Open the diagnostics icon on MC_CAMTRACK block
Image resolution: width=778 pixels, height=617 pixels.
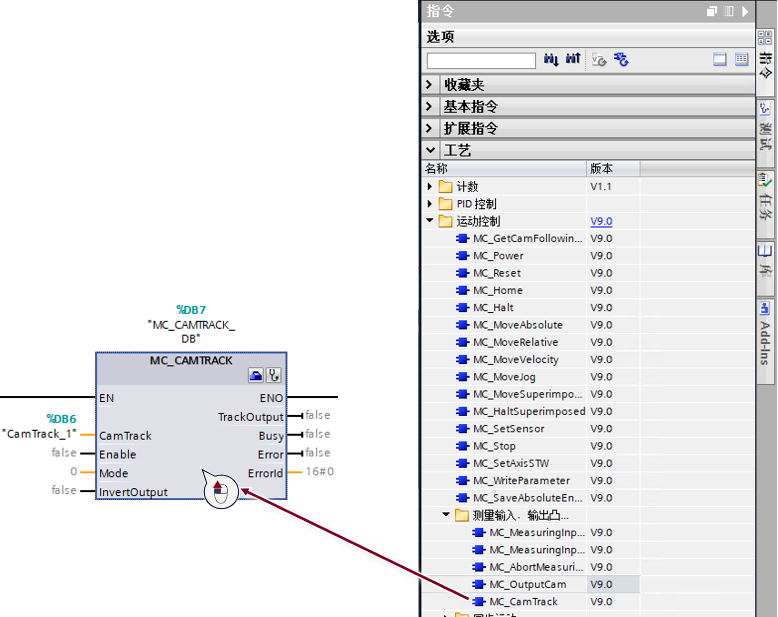point(274,375)
